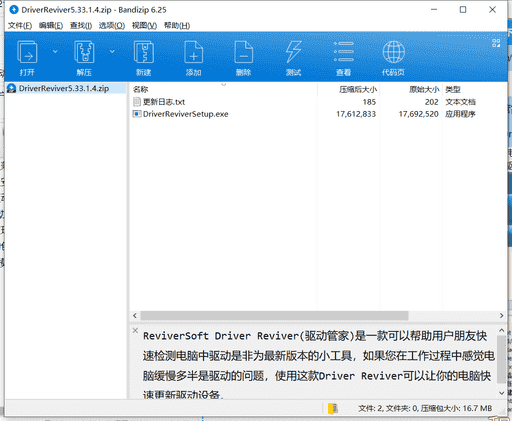Open the 查找(I) menu

(x=81, y=26)
